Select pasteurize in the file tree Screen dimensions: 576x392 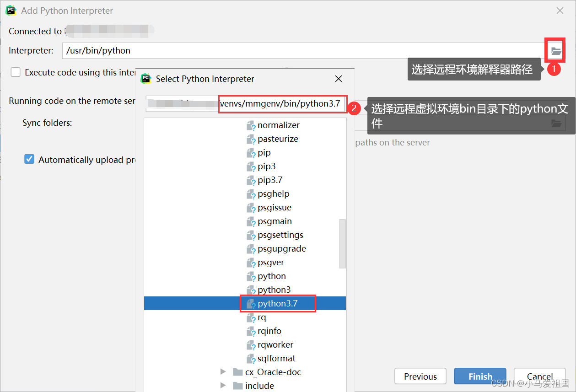278,139
